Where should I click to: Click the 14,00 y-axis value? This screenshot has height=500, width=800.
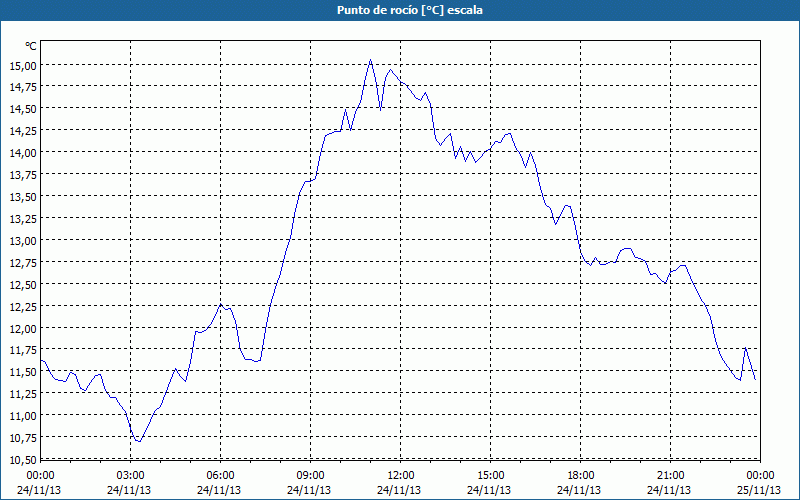pos(23,153)
